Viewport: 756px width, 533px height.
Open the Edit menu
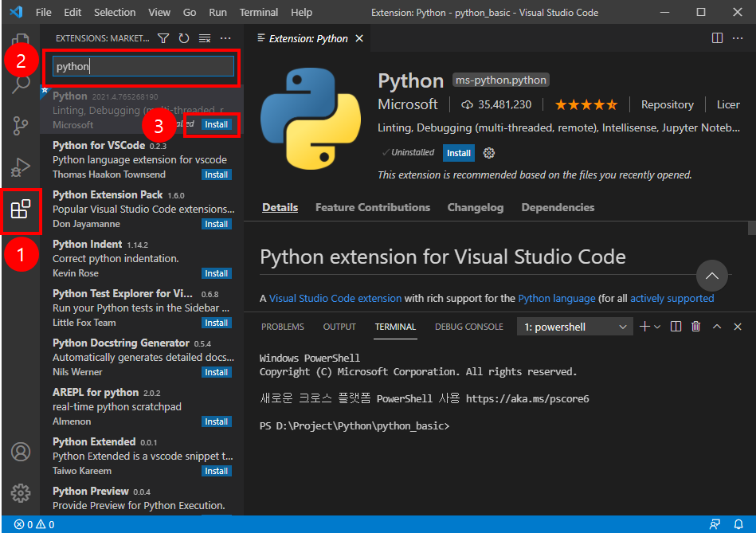click(x=72, y=12)
